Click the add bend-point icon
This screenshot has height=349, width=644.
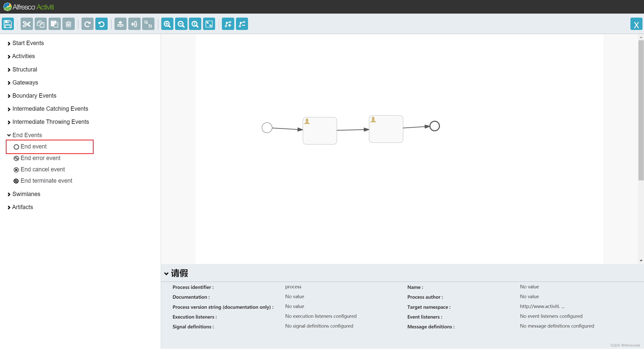(228, 24)
